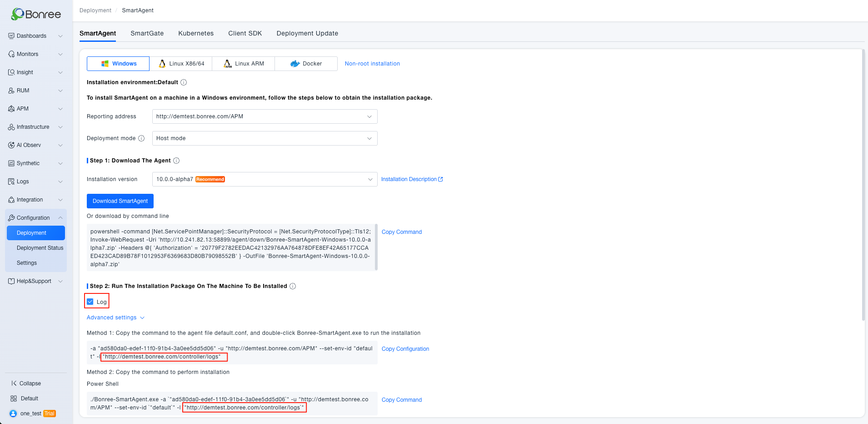The image size is (868, 424).
Task: Select the Windows platform tab
Action: 118,64
